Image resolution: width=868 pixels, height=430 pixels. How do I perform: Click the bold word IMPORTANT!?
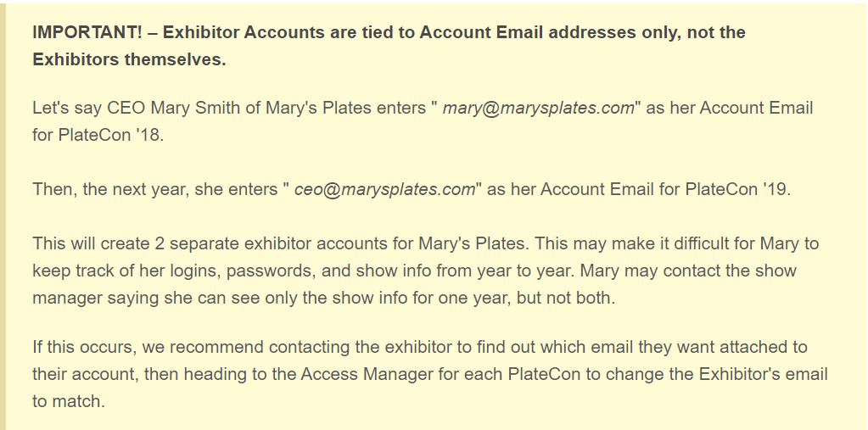click(x=87, y=32)
